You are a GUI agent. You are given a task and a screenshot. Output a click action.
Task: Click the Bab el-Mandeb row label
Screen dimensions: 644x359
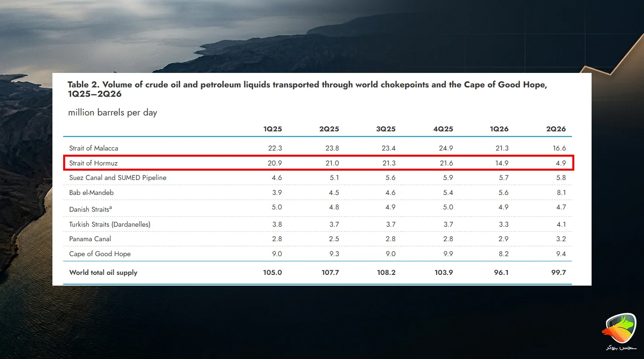[x=91, y=193]
